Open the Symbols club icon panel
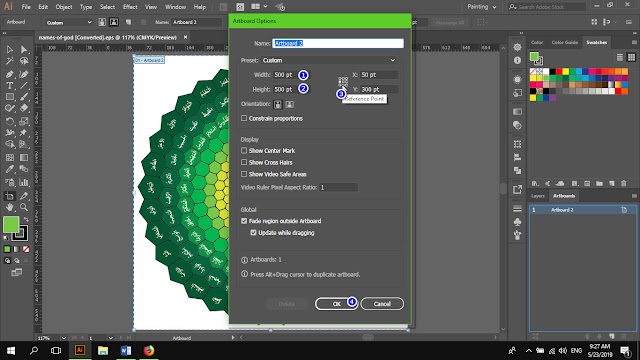 pyautogui.click(x=518, y=222)
